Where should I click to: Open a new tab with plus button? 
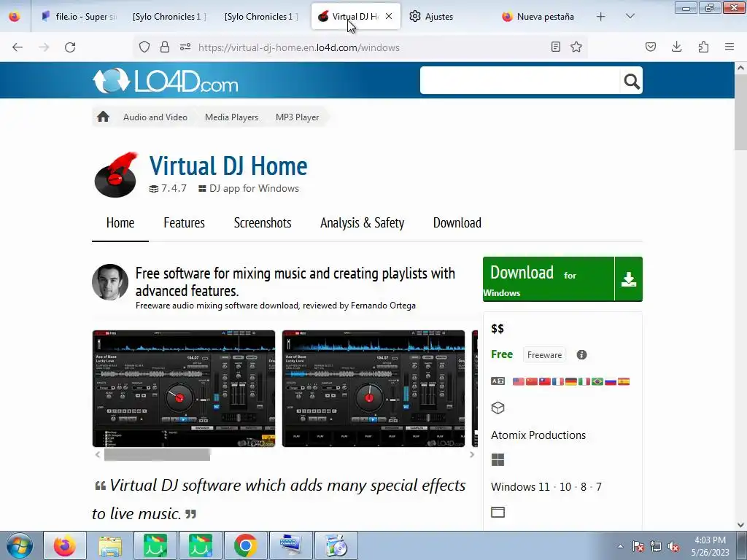pyautogui.click(x=601, y=17)
